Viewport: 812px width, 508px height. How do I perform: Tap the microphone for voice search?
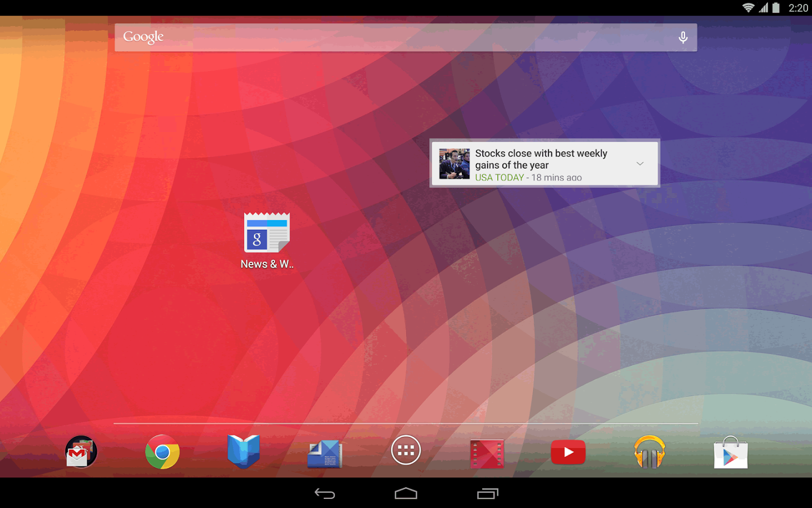[x=683, y=38]
